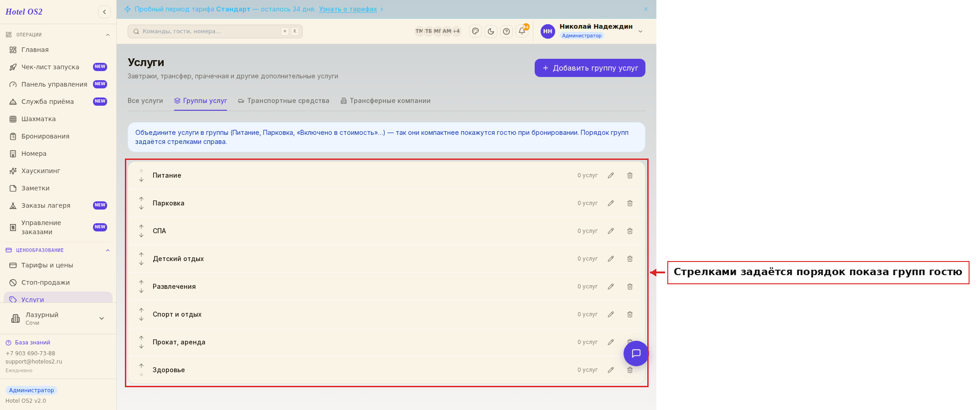Follow the Узнать о тарифах link
Image resolution: width=980 pixels, height=410 pixels.
(348, 9)
